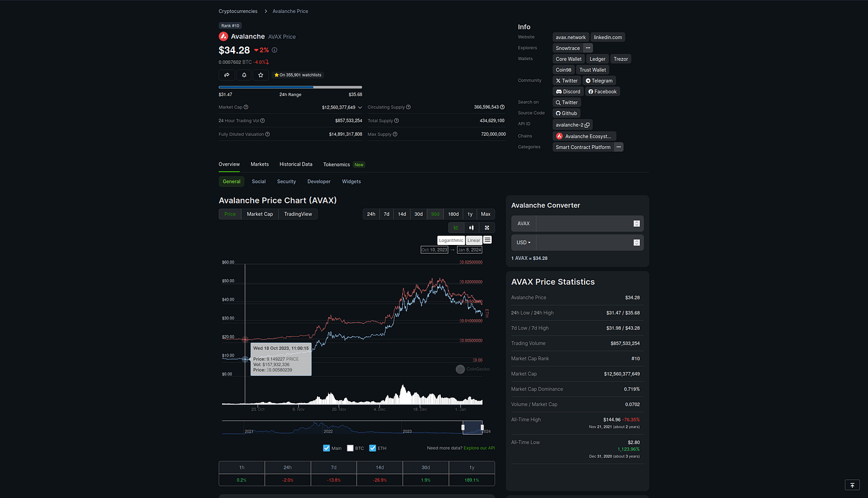Switch to the Social sub-tab
The width and height of the screenshot is (868, 498).
point(259,182)
